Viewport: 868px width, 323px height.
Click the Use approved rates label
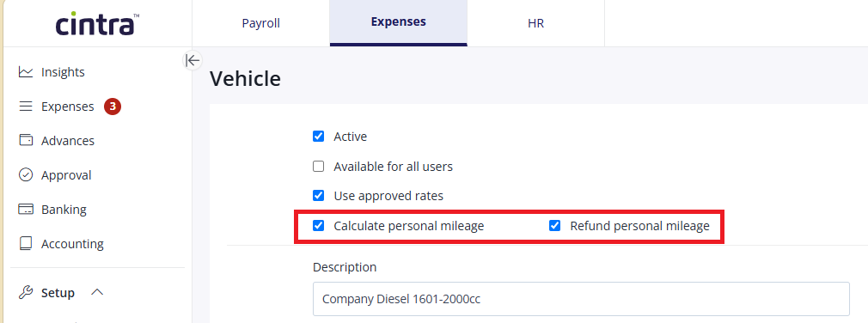[x=388, y=195]
